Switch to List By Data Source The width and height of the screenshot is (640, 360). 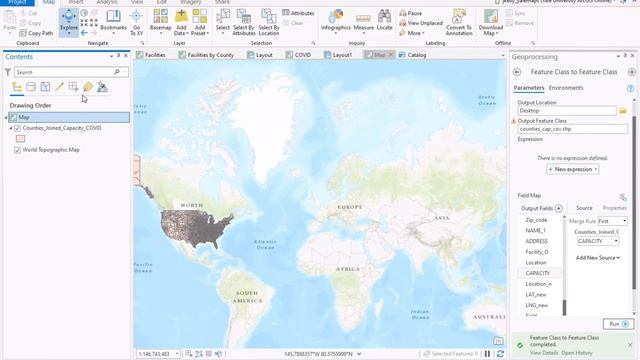31,87
